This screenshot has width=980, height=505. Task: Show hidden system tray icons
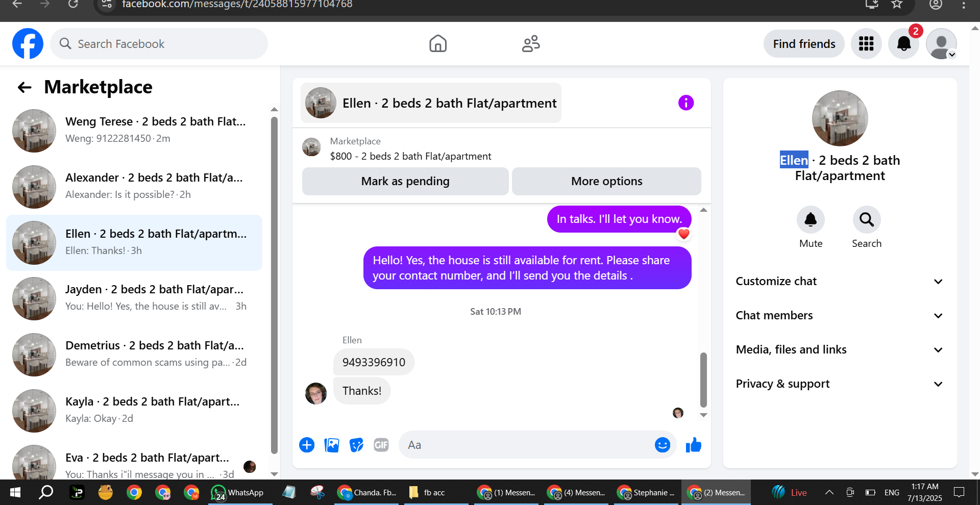tap(829, 492)
